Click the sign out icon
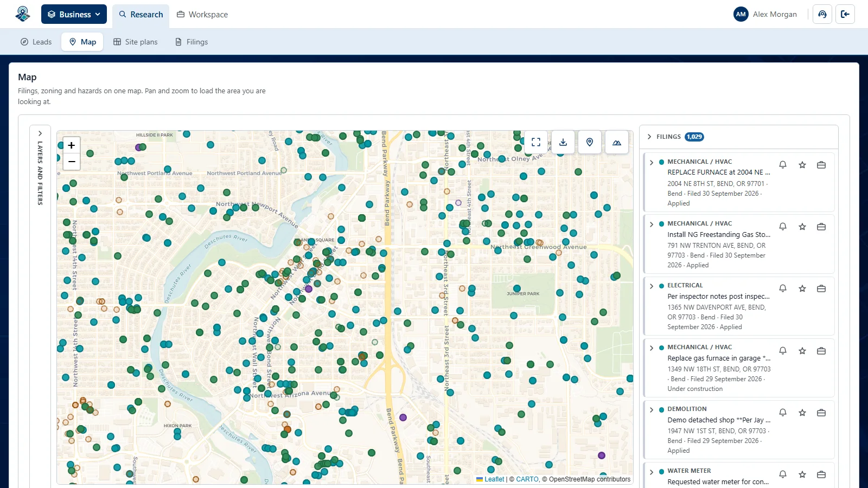This screenshot has height=488, width=868. click(845, 14)
